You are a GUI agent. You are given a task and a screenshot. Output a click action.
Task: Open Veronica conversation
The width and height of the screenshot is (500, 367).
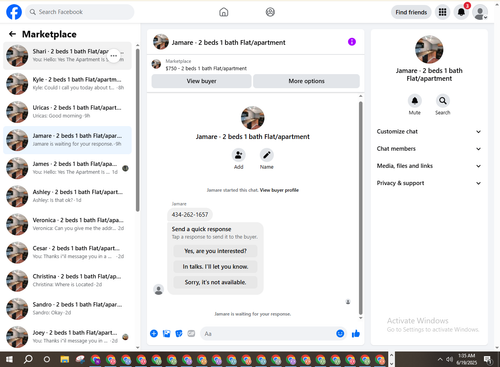pyautogui.click(x=67, y=224)
